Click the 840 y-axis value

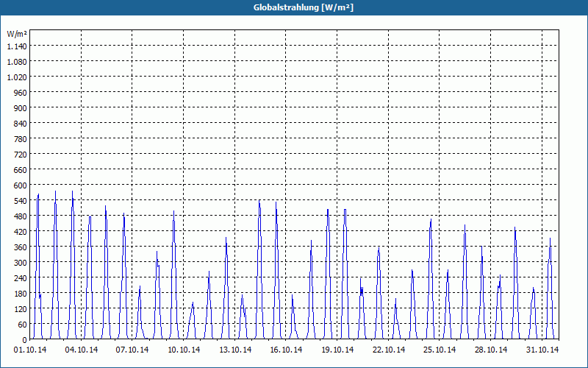coord(21,124)
